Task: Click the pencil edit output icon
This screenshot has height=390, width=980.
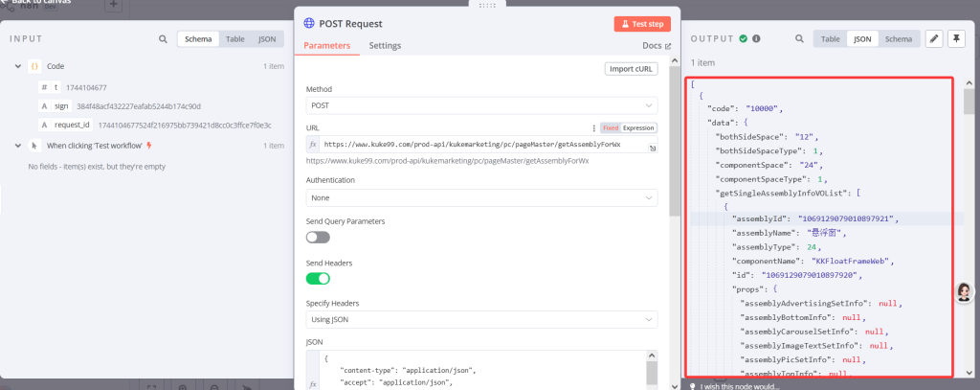Action: (934, 39)
